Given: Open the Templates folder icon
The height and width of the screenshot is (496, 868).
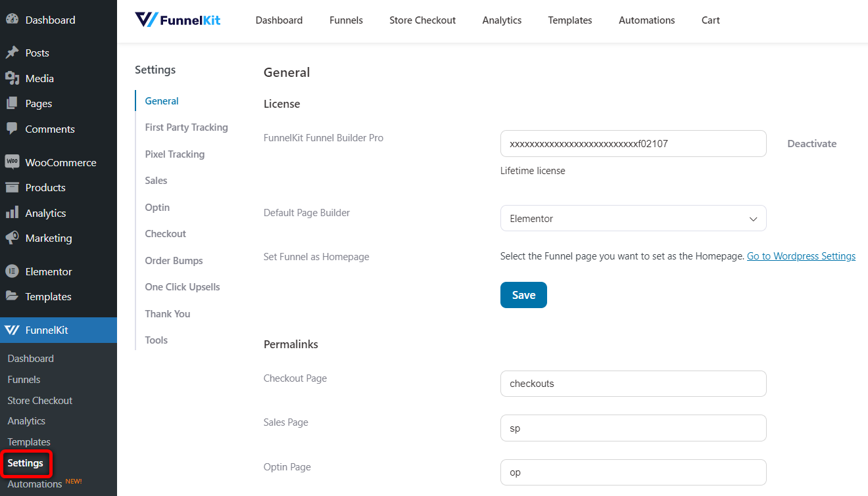Looking at the screenshot, I should pos(12,296).
